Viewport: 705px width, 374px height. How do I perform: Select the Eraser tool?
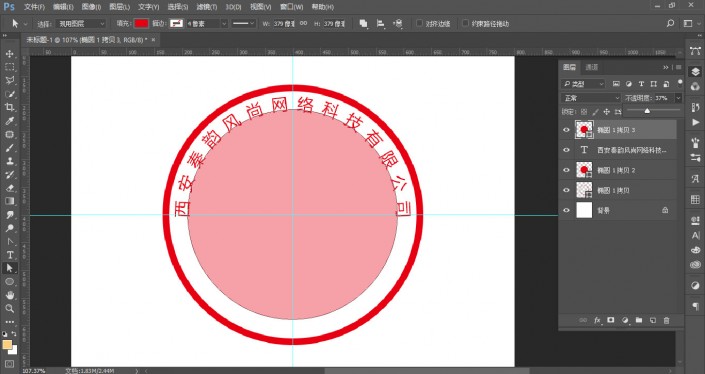click(9, 188)
